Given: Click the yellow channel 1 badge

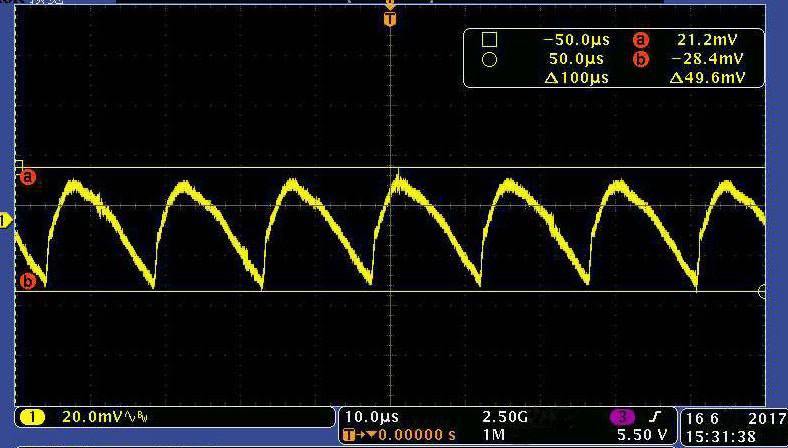Looking at the screenshot, I should coord(33,417).
